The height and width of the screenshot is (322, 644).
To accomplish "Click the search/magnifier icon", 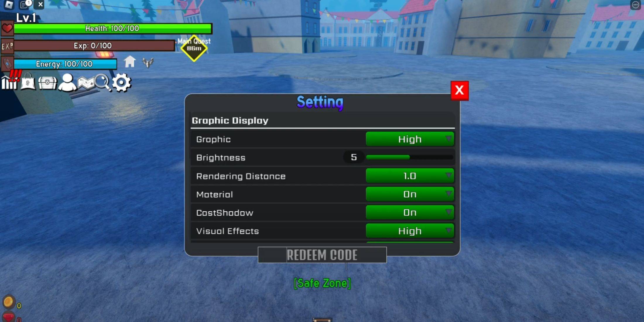I will click(x=103, y=82).
